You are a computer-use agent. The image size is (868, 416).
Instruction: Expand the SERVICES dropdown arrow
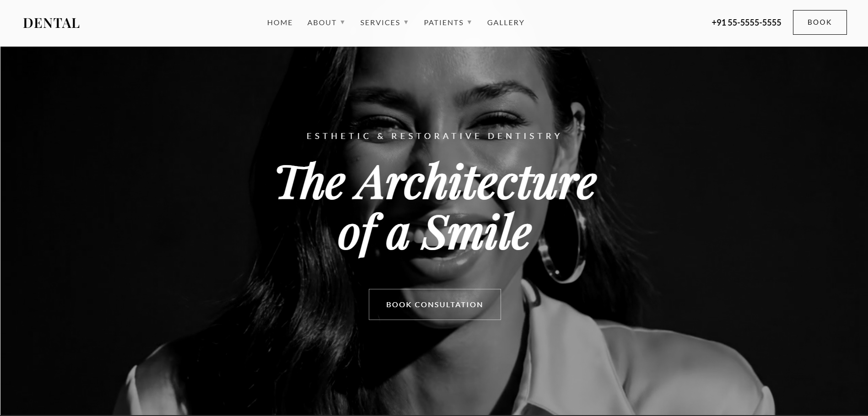(406, 22)
